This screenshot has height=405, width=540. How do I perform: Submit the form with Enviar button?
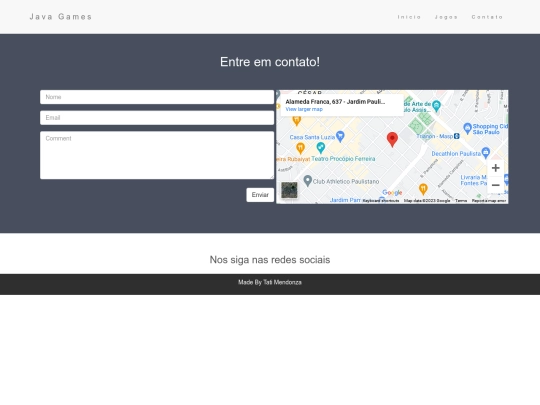tap(260, 195)
